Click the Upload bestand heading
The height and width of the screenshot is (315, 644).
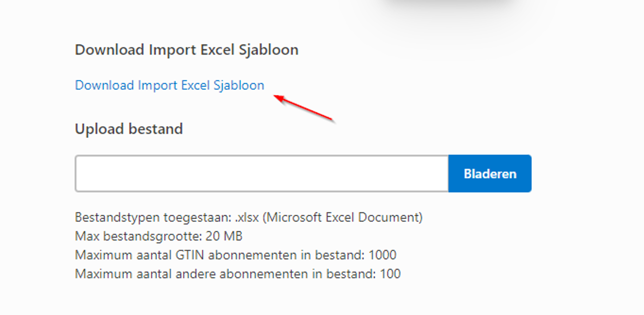pyautogui.click(x=128, y=129)
